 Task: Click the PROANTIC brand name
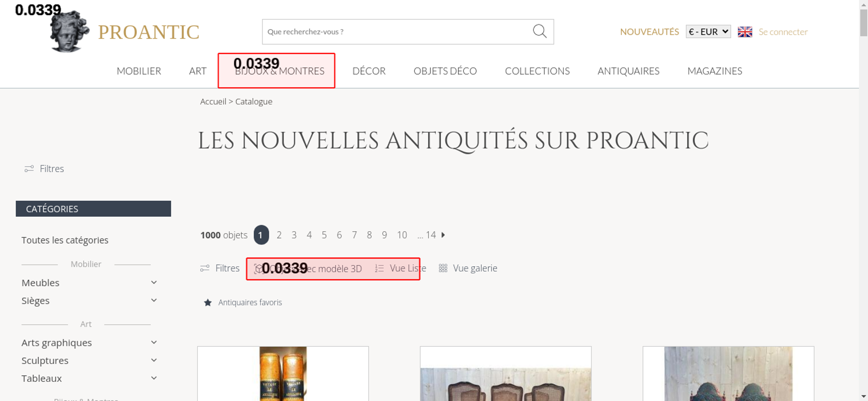coord(148,32)
